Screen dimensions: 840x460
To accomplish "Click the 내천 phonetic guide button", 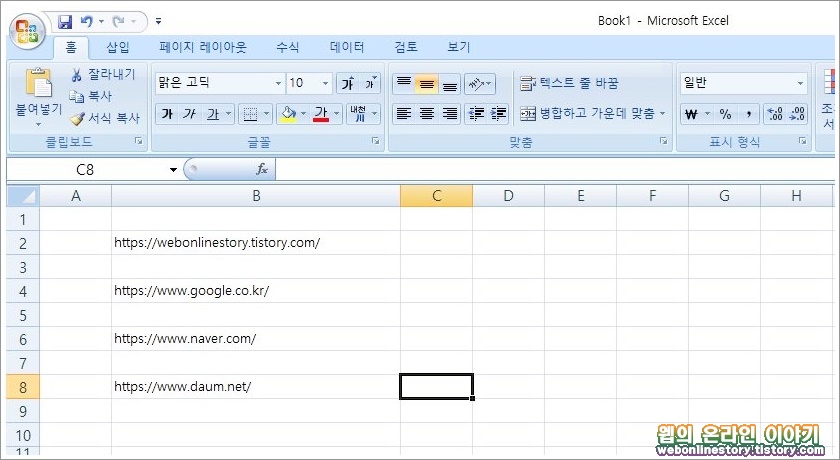I will pos(358,114).
